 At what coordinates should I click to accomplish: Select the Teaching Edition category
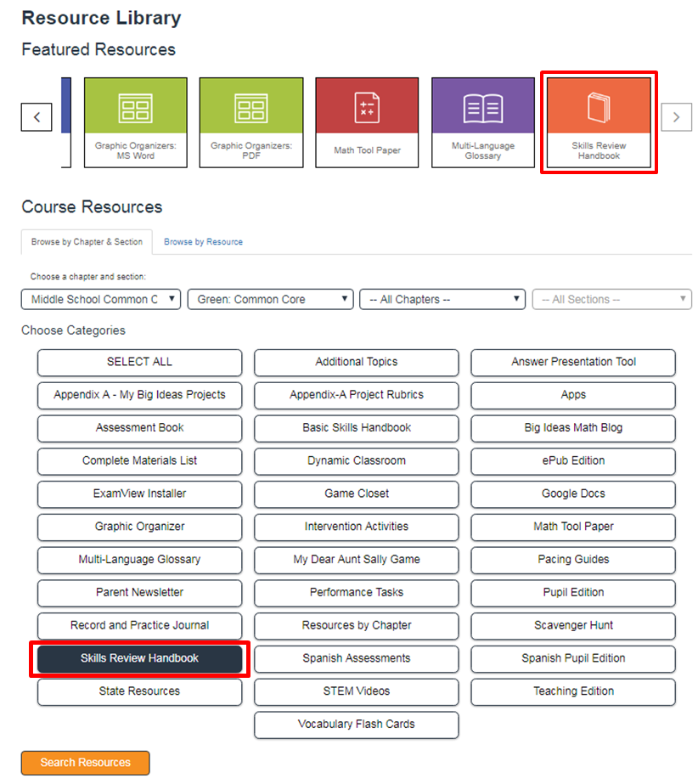click(573, 691)
